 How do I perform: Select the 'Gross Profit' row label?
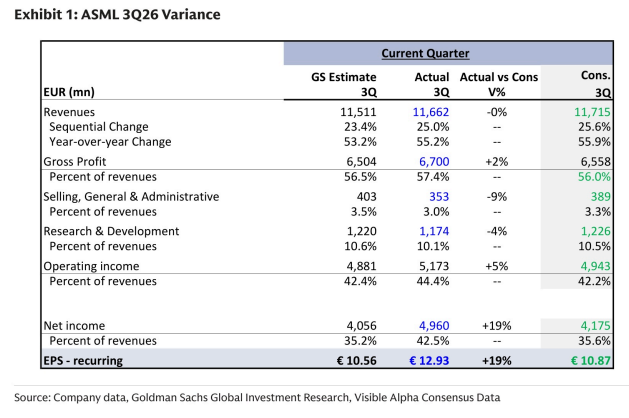(x=75, y=162)
